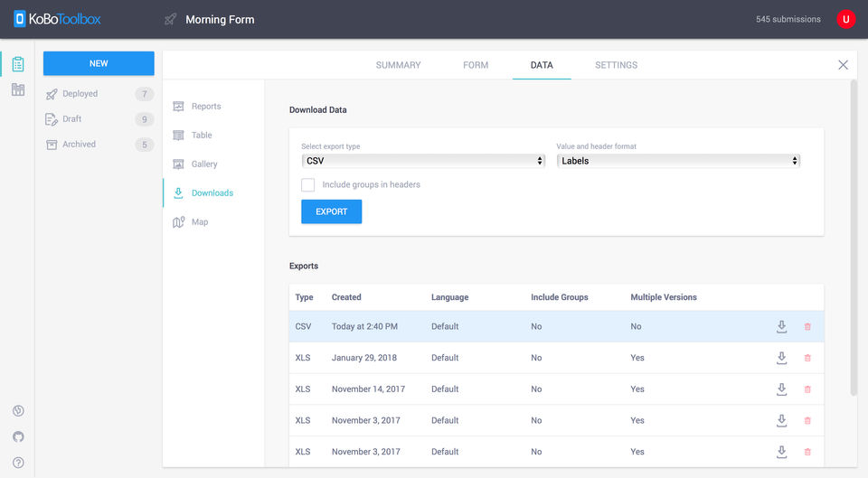Viewport: 868px width, 478px height.
Task: Click the Deployed count badge 7
Action: 145,94
